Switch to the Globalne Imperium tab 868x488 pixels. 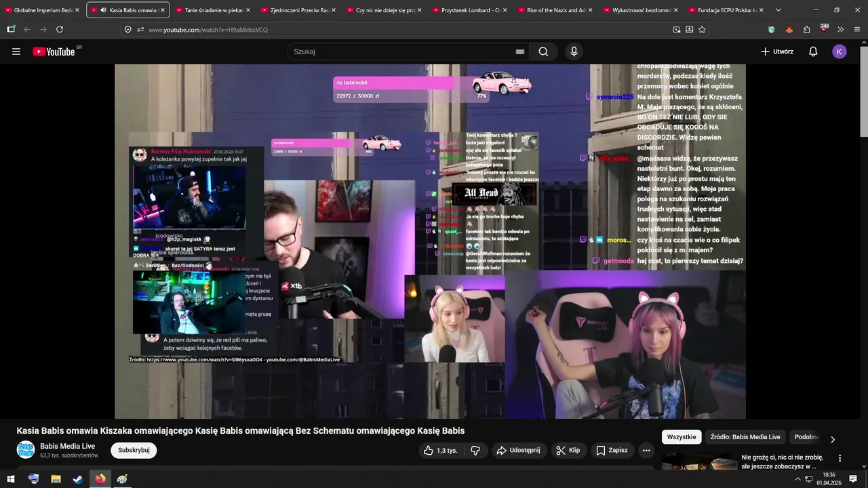tap(39, 10)
